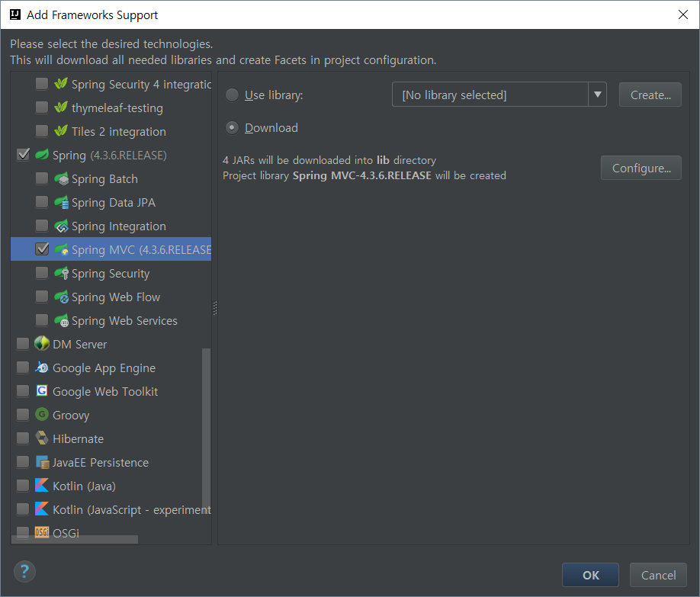The width and height of the screenshot is (700, 597).
Task: Check the DM Server checkbox
Action: 23,343
